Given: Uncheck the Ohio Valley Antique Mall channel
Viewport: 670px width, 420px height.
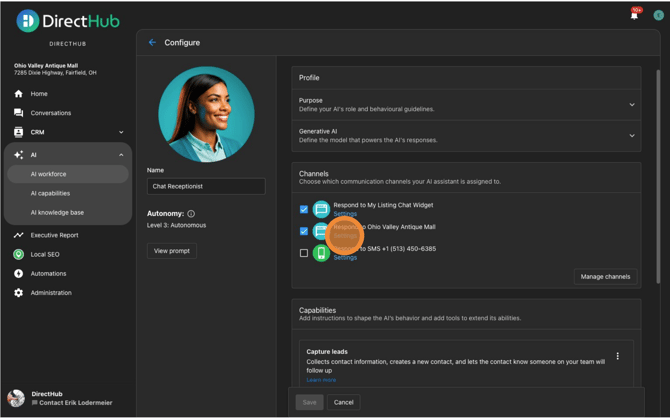Looking at the screenshot, I should point(304,231).
